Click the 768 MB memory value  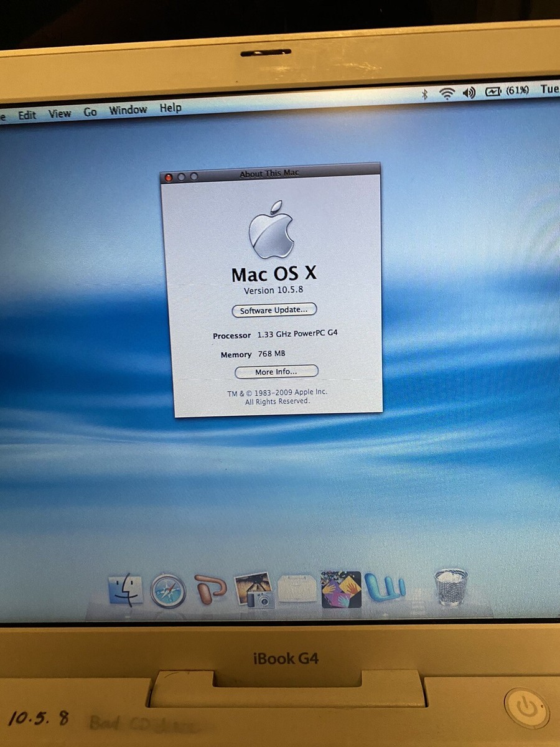coord(271,354)
